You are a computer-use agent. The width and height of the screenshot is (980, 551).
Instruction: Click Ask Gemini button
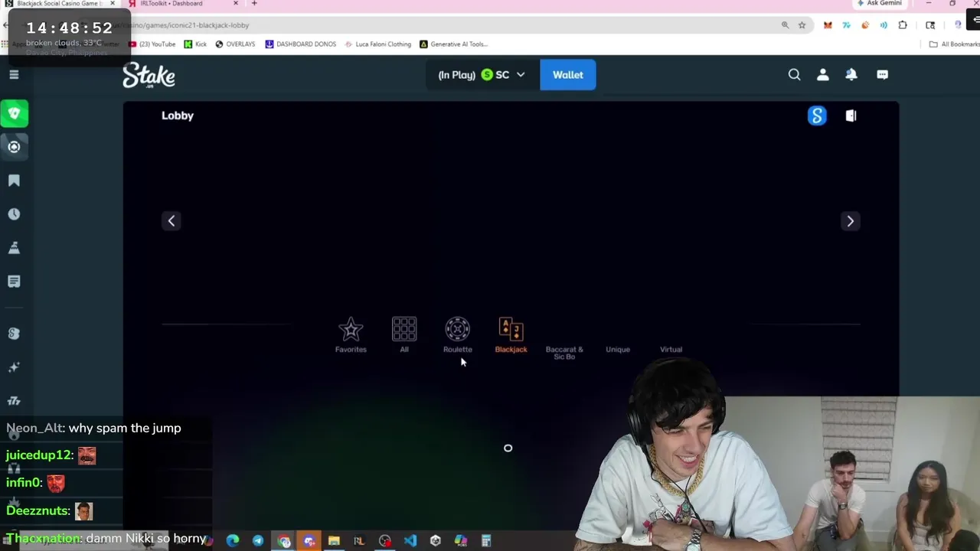[x=880, y=4]
